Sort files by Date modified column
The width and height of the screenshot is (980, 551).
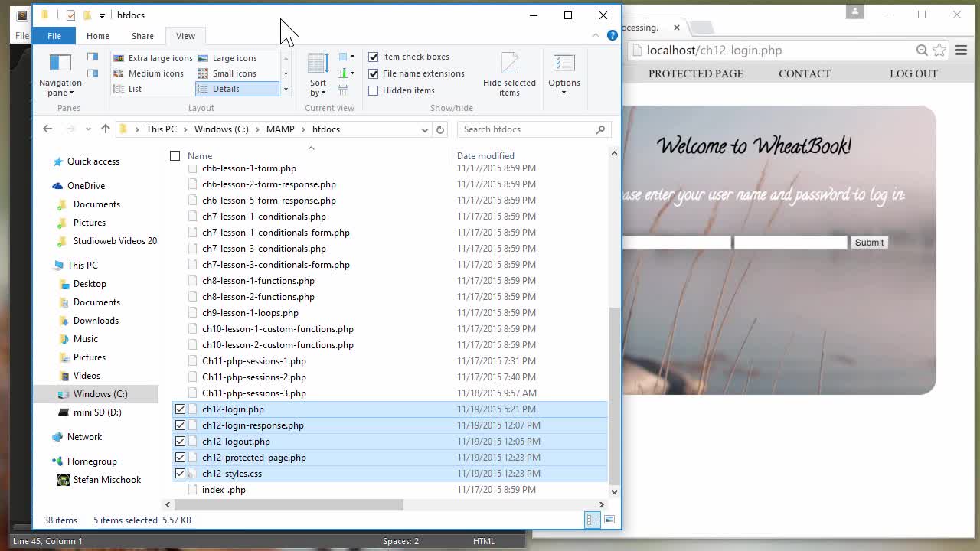[485, 155]
